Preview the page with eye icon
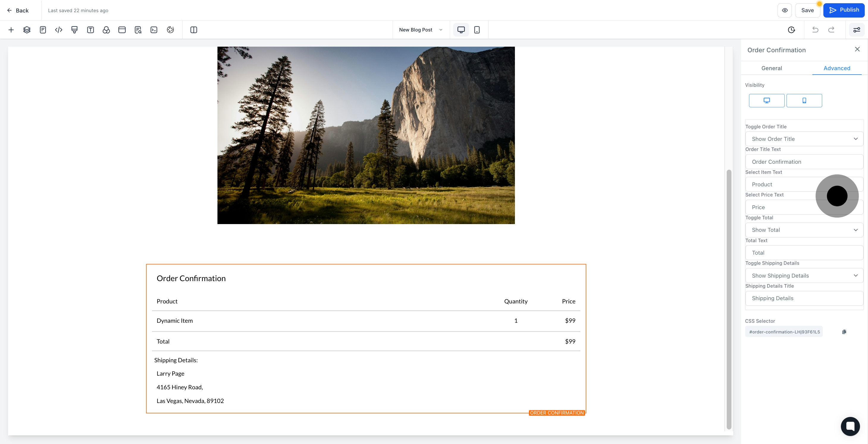Viewport: 868px width, 444px height. point(785,10)
